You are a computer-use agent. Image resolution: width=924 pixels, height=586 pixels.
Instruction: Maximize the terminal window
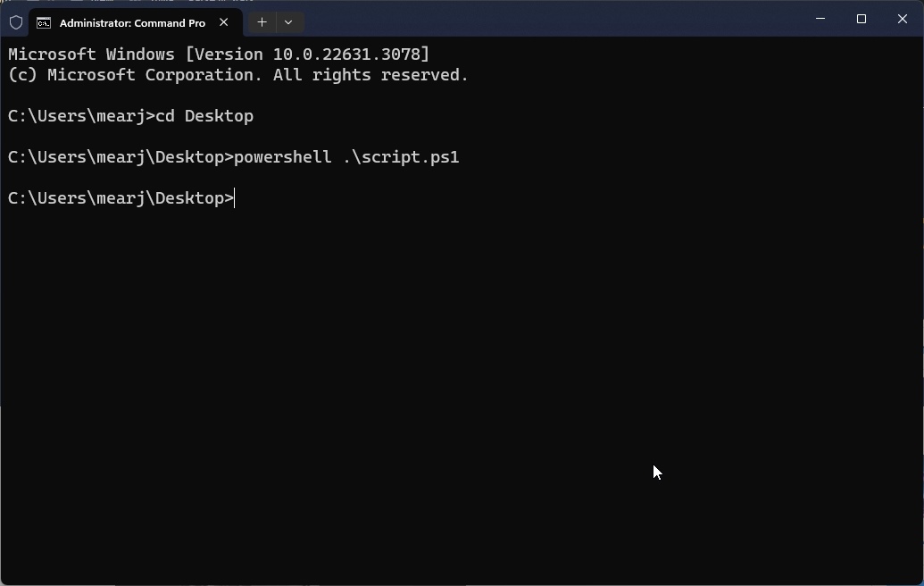[862, 19]
